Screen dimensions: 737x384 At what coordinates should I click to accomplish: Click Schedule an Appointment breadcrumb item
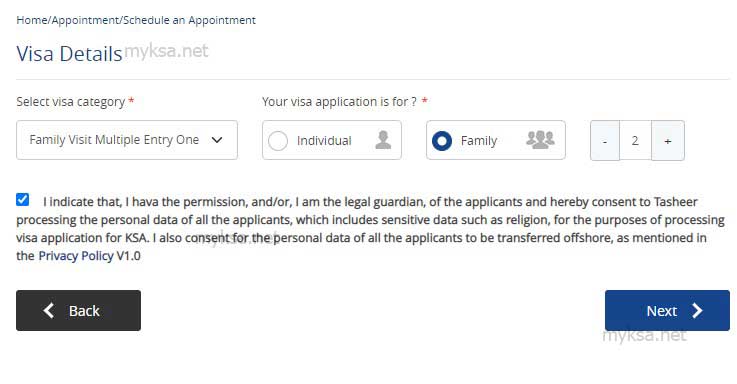(189, 20)
